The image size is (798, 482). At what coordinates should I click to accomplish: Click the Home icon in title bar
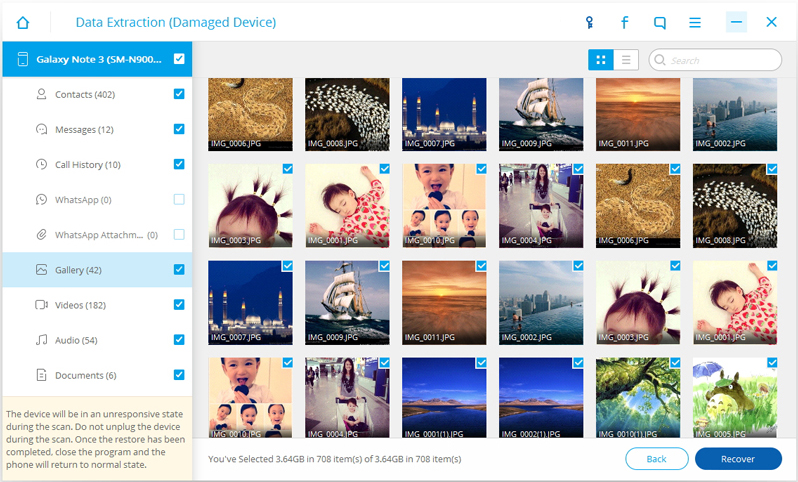22,21
